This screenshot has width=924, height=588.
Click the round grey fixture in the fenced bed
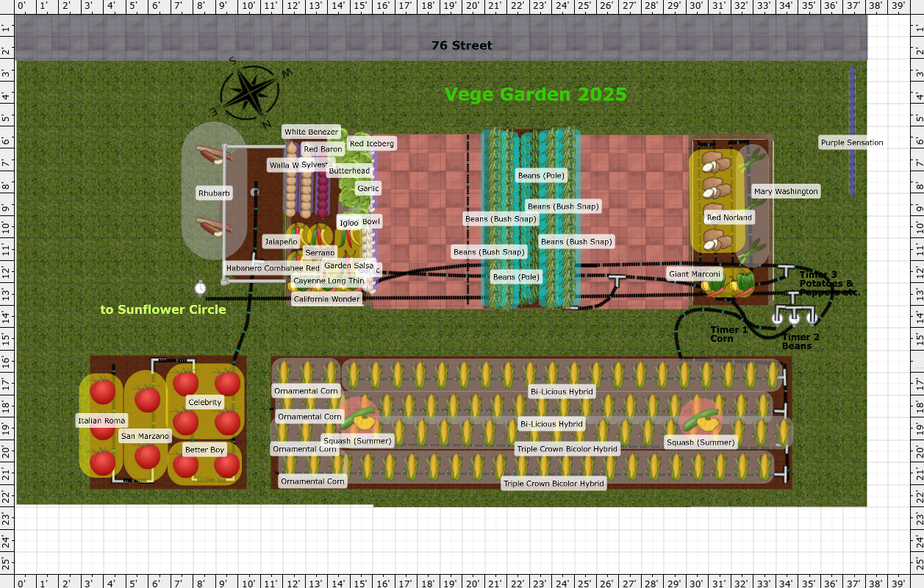tap(255, 192)
